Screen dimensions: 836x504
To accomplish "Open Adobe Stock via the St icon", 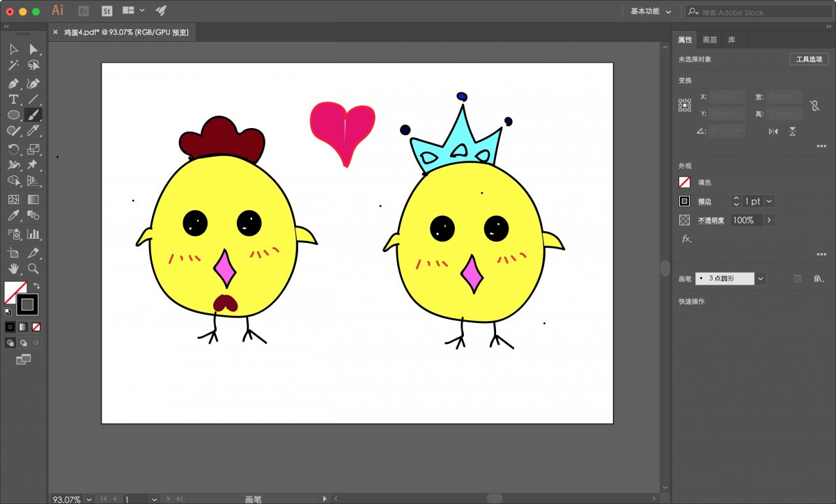I will pyautogui.click(x=107, y=10).
